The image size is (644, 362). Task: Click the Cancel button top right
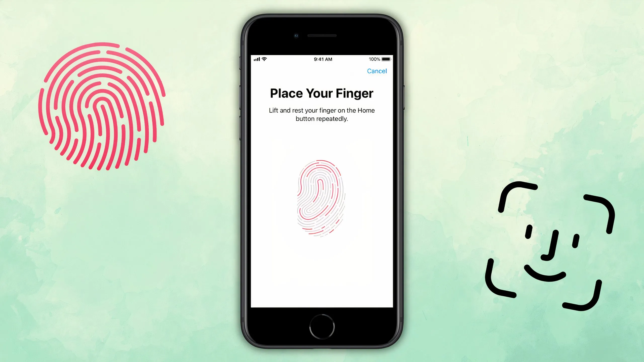(x=376, y=71)
